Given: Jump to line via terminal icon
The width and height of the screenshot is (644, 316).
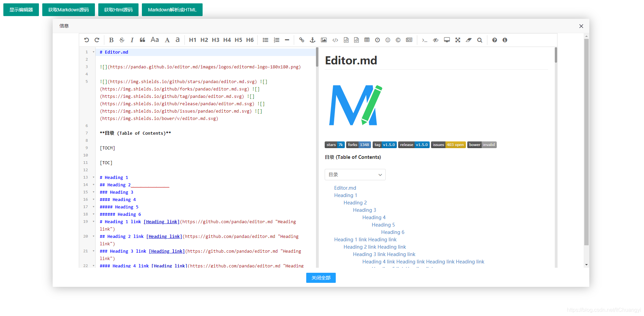Looking at the screenshot, I should coord(425,40).
